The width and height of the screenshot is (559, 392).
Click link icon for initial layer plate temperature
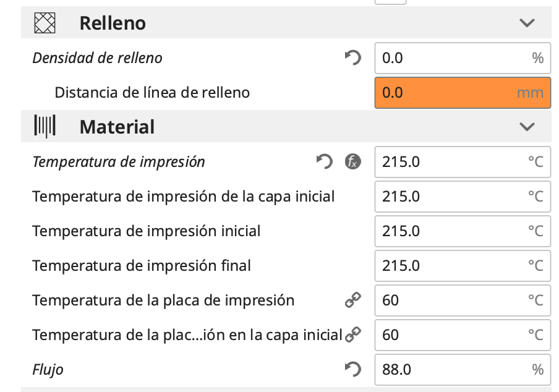[353, 335]
